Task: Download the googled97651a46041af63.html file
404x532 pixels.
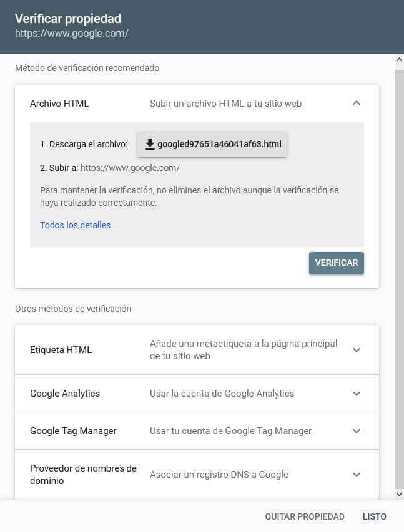Action: coord(212,145)
